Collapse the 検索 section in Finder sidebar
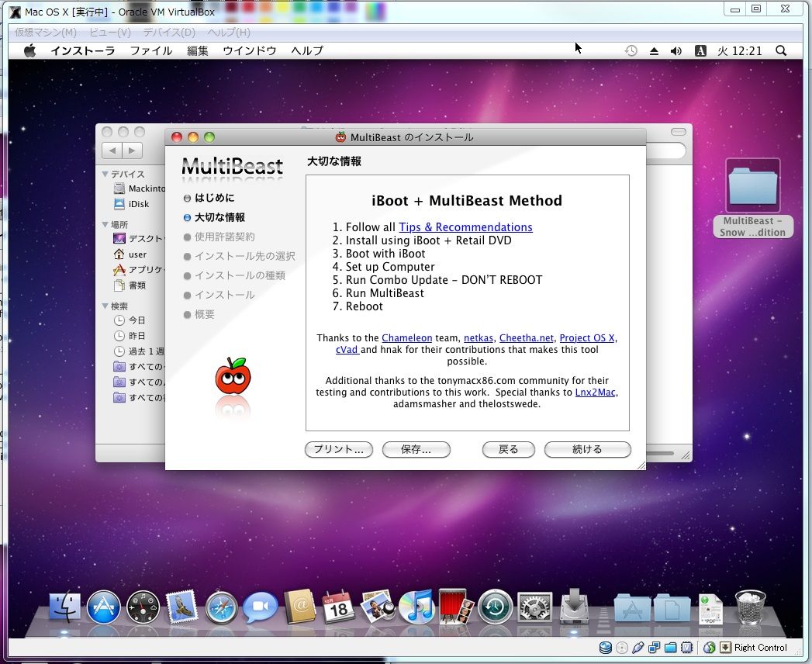Screen dimensions: 812x664 pos(105,306)
